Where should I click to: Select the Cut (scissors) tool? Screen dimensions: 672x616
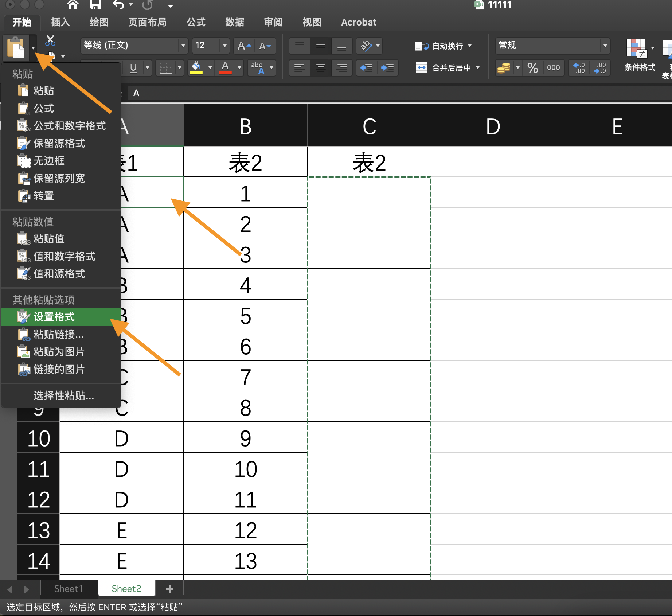coord(50,39)
